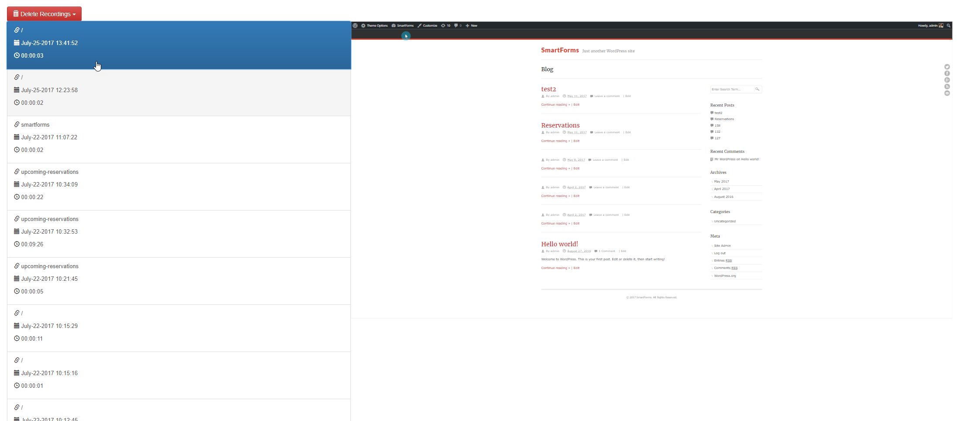980x421 pixels.
Task: Click Mr WordPress on Hello world! comment
Action: [x=737, y=159]
